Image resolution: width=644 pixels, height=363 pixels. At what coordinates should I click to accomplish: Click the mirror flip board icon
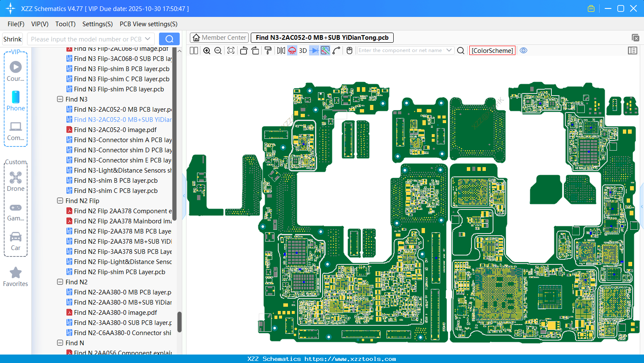click(281, 51)
